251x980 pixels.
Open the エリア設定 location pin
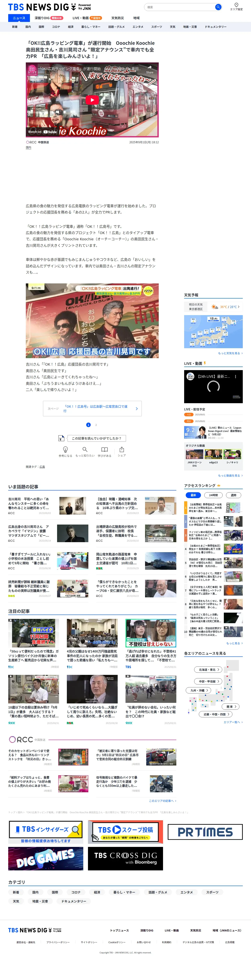(x=236, y=6)
